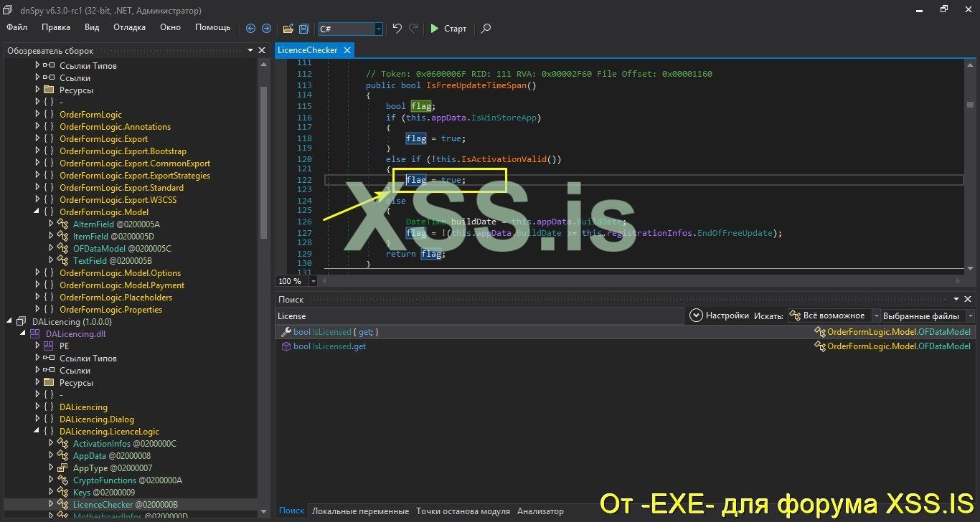This screenshot has width=980, height=522.
Task: Navigate forward with the right arrow icon
Action: click(x=265, y=29)
